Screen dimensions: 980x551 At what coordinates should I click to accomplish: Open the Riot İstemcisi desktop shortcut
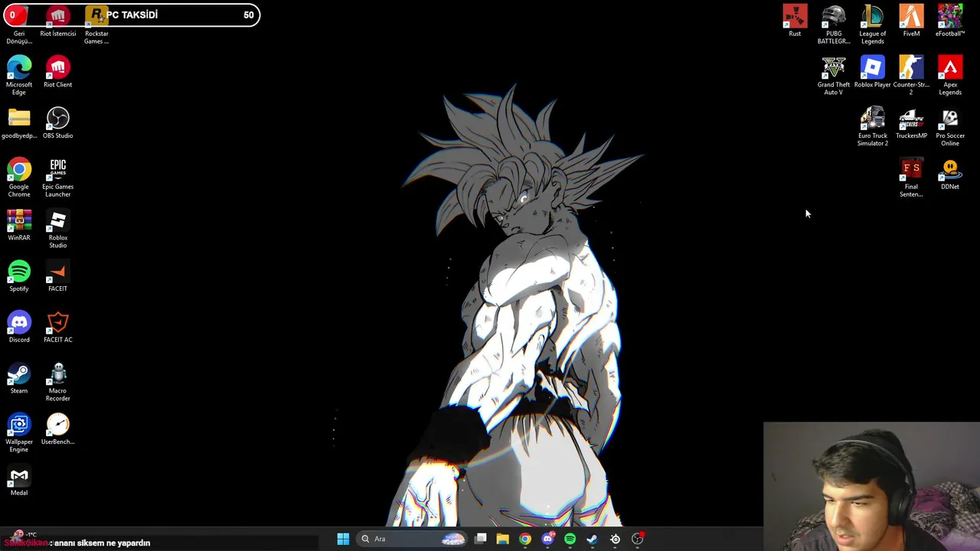click(x=57, y=21)
